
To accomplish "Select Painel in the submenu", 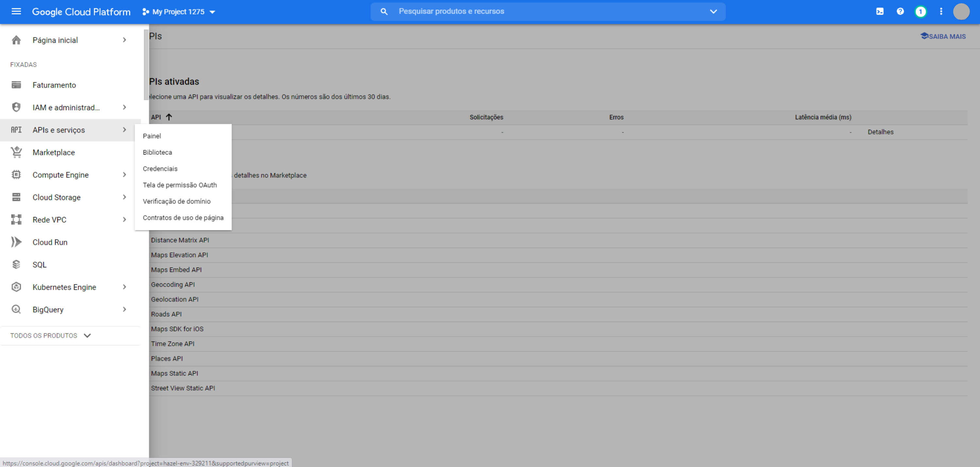I will click(x=183, y=136).
